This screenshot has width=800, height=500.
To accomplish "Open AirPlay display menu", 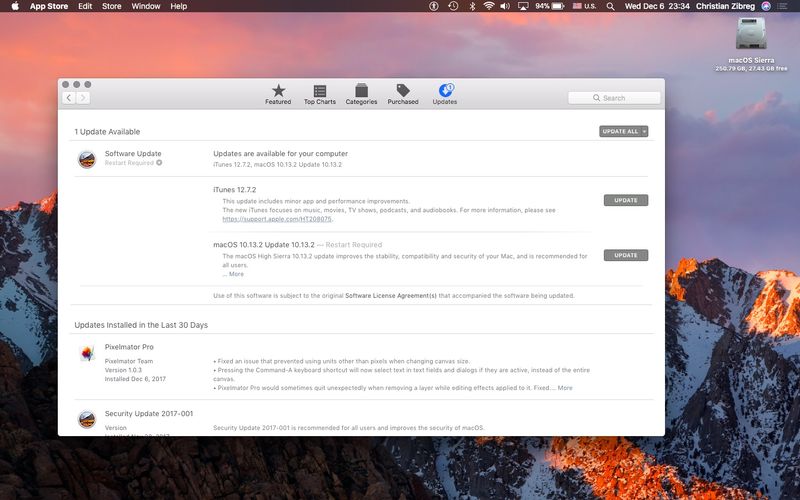I will pos(523,6).
